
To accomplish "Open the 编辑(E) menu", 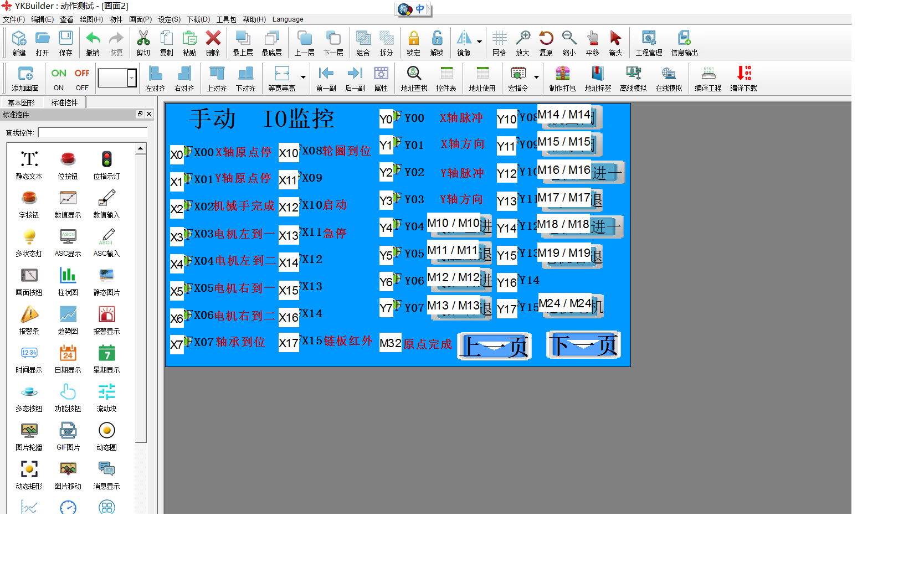I will pyautogui.click(x=43, y=19).
